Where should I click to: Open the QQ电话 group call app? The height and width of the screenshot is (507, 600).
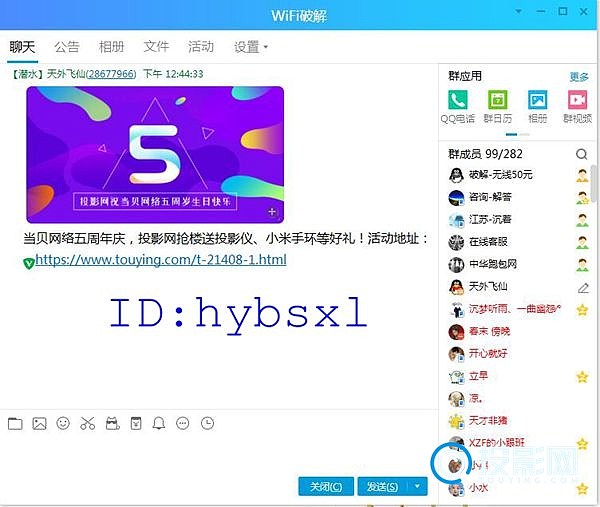click(x=458, y=101)
